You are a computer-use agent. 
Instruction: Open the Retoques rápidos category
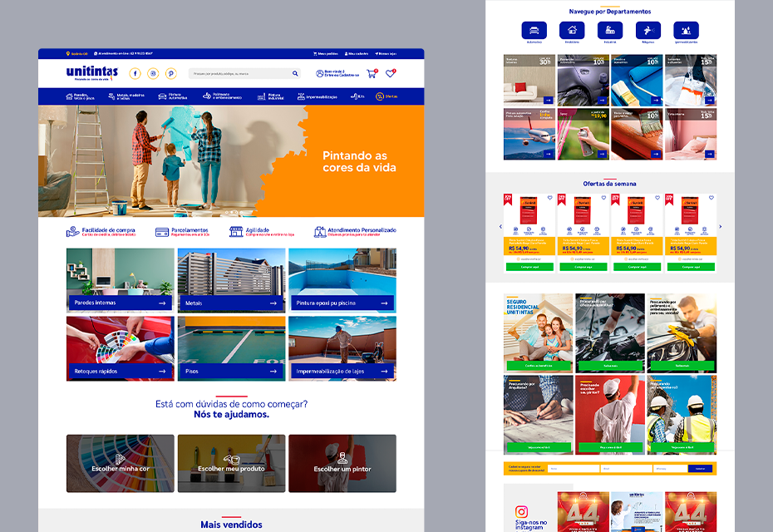point(121,348)
